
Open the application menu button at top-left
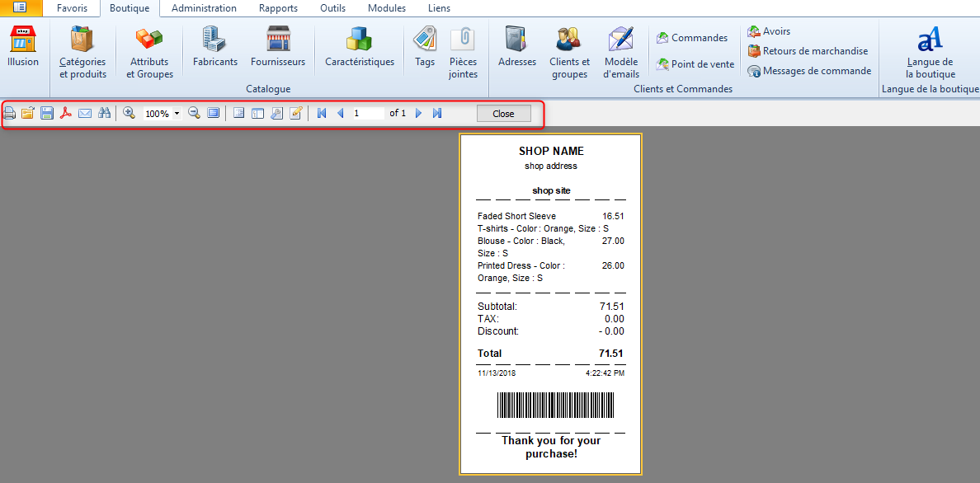pos(19,8)
